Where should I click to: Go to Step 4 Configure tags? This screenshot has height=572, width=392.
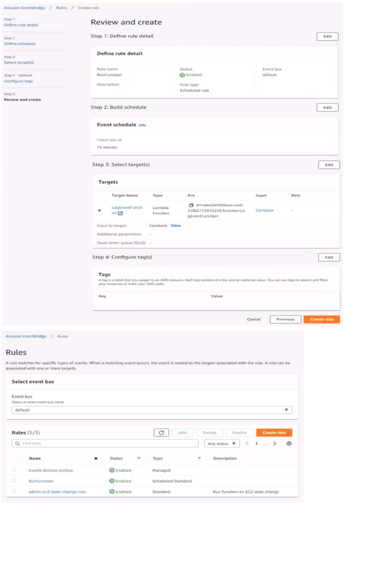click(x=18, y=81)
